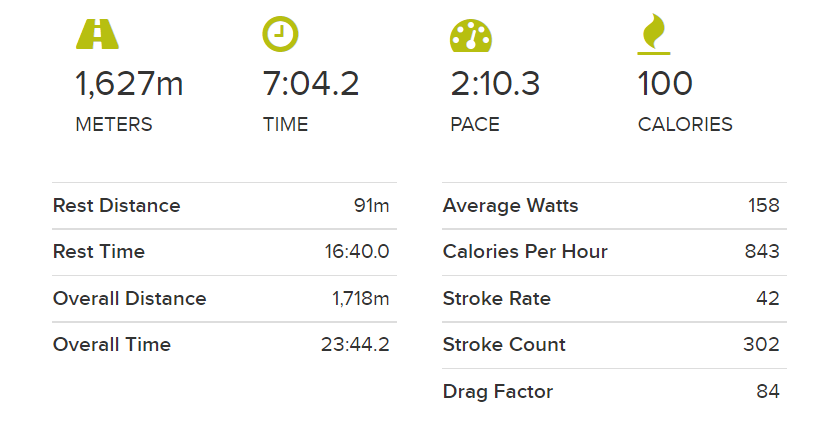Viewport: 815px width, 423px height.
Task: Click the green clock time icon
Action: 280,34
